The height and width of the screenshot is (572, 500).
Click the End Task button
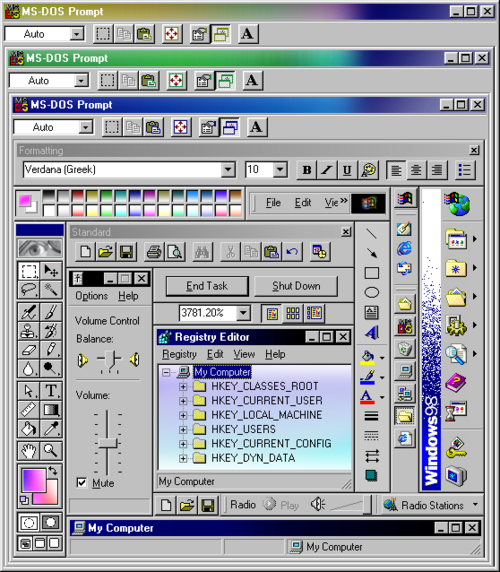pos(207,286)
